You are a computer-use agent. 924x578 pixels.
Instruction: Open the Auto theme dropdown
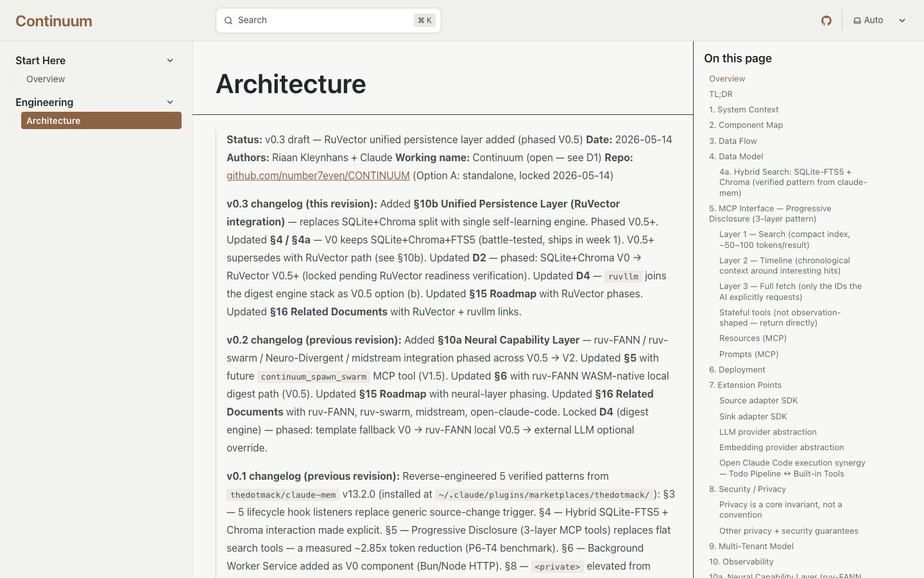coord(880,21)
